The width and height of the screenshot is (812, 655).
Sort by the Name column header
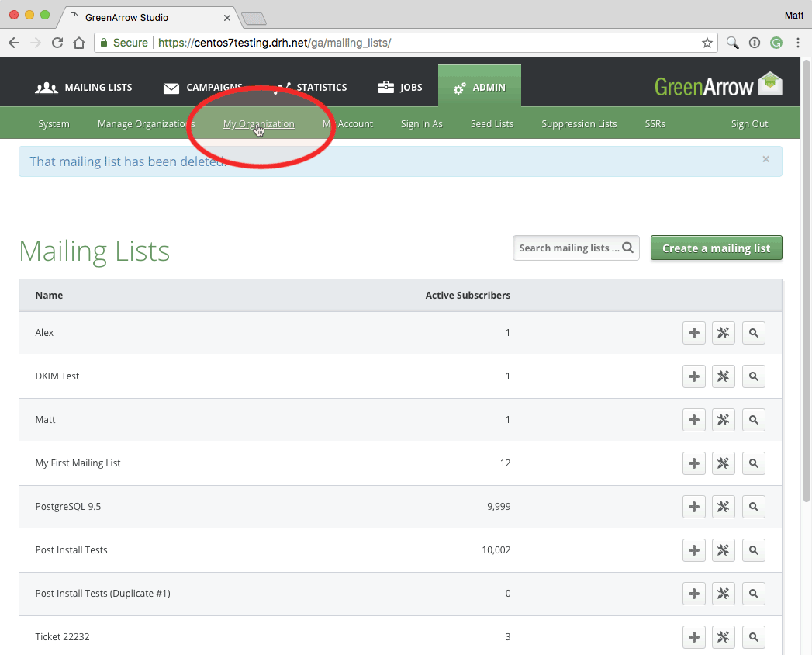point(49,296)
